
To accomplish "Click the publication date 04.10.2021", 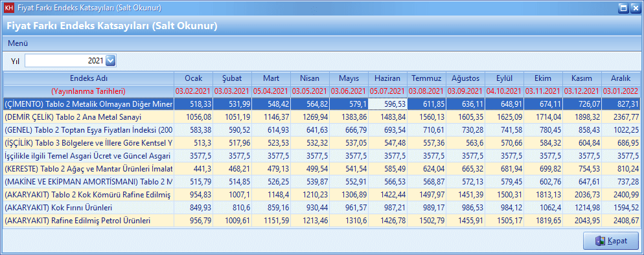I will click(504, 91).
